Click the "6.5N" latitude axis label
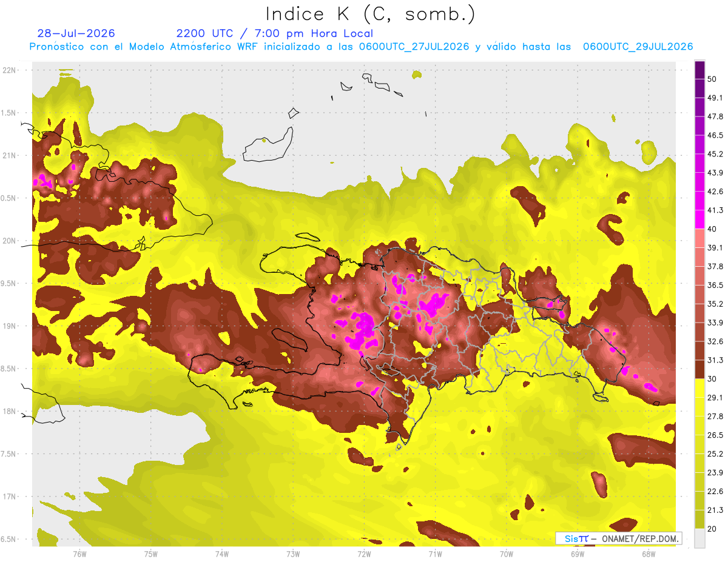728x562 pixels. pyautogui.click(x=8, y=540)
